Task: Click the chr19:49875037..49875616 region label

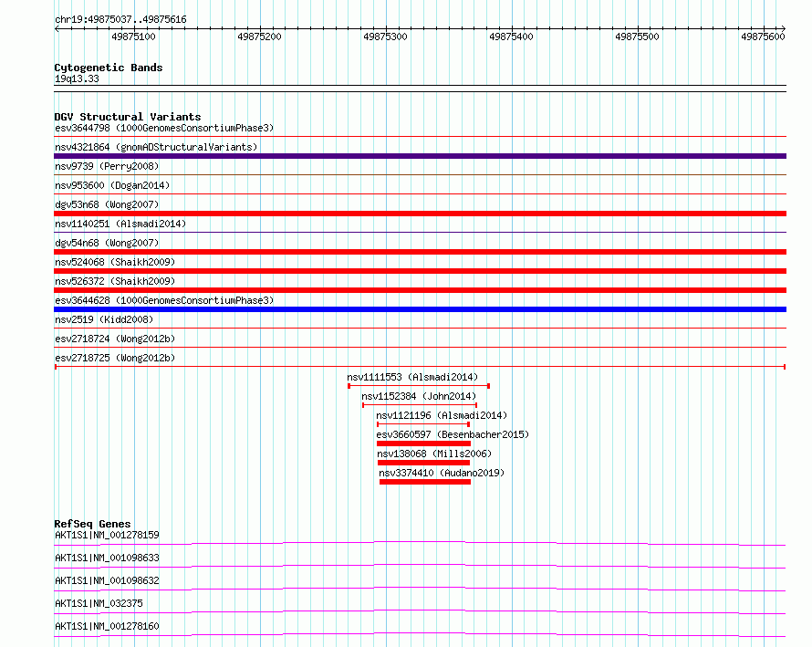Action: (120, 20)
